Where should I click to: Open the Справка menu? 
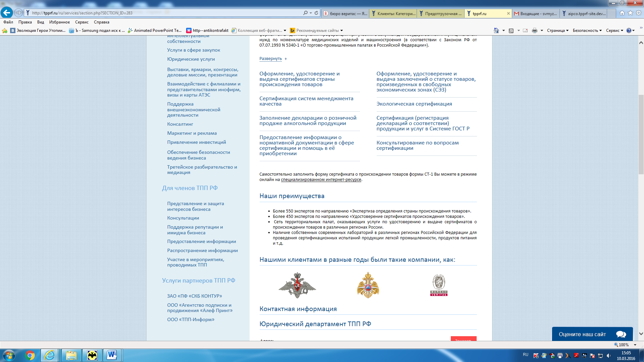point(102,22)
